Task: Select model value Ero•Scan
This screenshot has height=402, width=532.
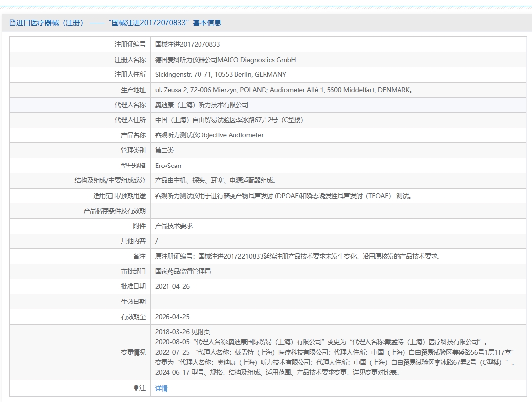Action: [x=168, y=166]
